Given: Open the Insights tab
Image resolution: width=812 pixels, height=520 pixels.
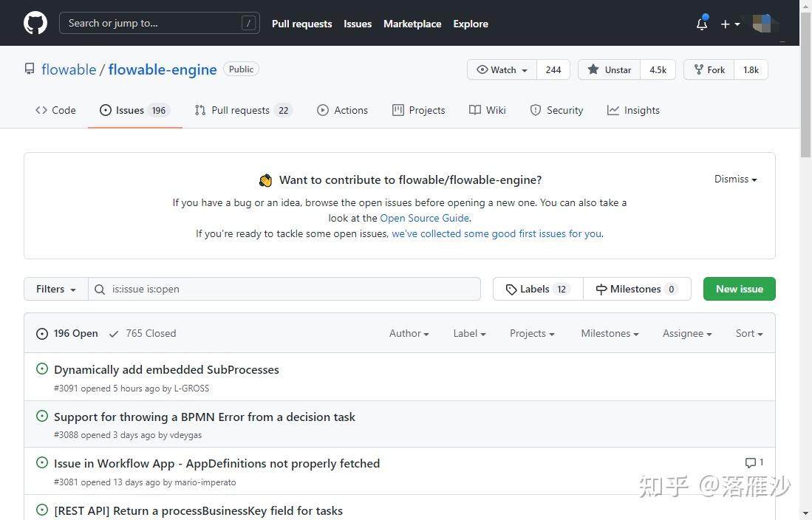Looking at the screenshot, I should coord(633,110).
